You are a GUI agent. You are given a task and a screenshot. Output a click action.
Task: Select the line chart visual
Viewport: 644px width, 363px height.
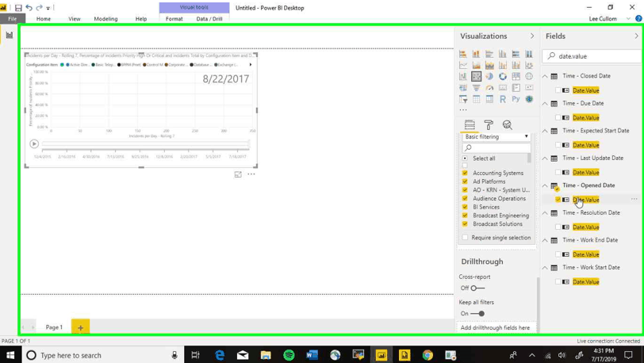(463, 65)
